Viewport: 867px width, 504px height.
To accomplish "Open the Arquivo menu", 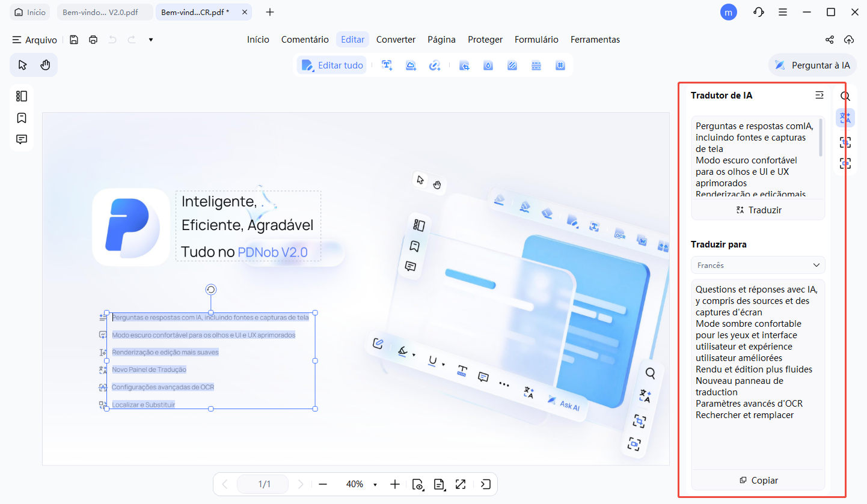I will [x=34, y=40].
